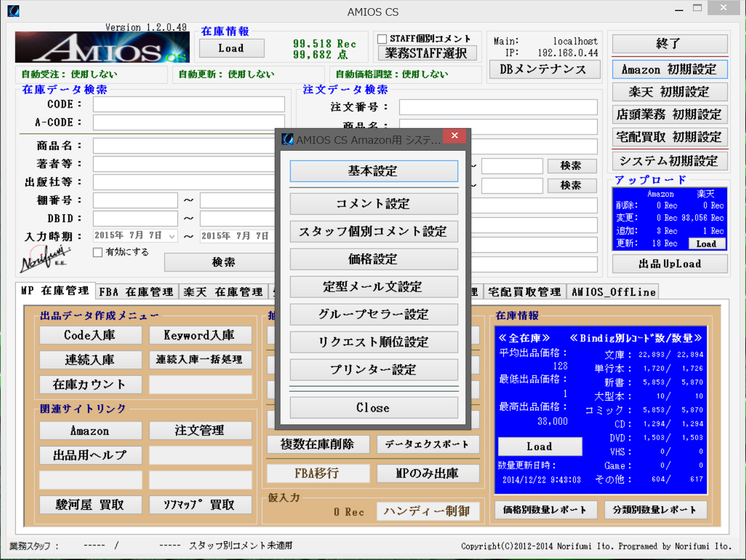Open リクエスト順位設定

[374, 342]
